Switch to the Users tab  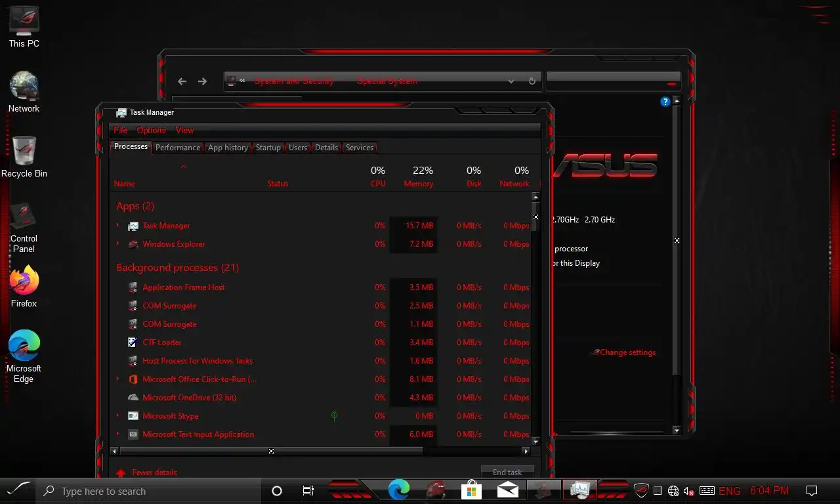click(x=298, y=148)
